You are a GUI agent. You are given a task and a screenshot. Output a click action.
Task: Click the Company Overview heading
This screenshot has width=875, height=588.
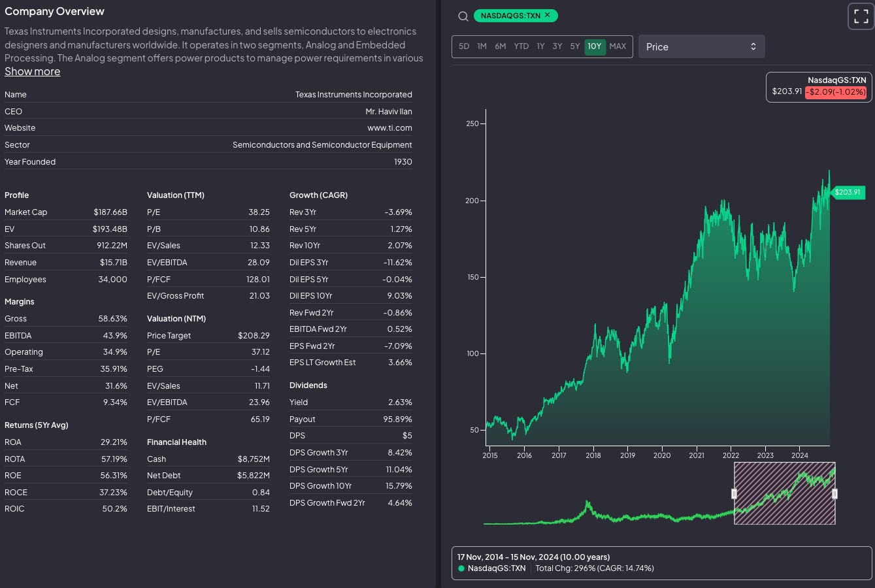54,11
